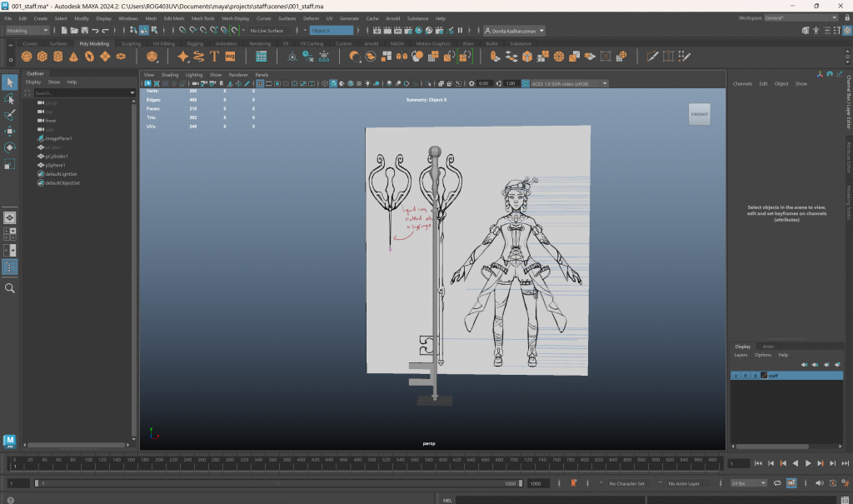Switch to the Rigging shelf tab
Screen dimensions: 853x504
[195, 43]
